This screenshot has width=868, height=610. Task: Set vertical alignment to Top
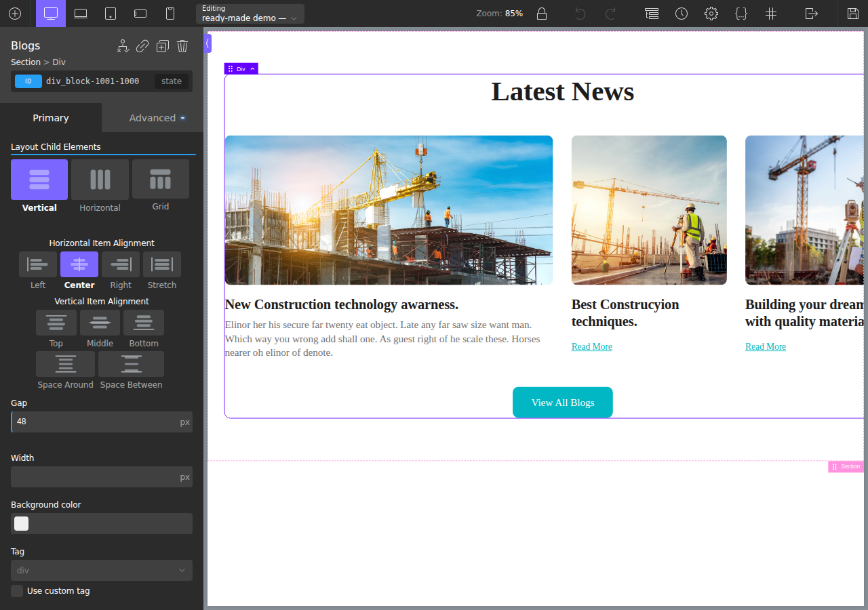click(56, 323)
